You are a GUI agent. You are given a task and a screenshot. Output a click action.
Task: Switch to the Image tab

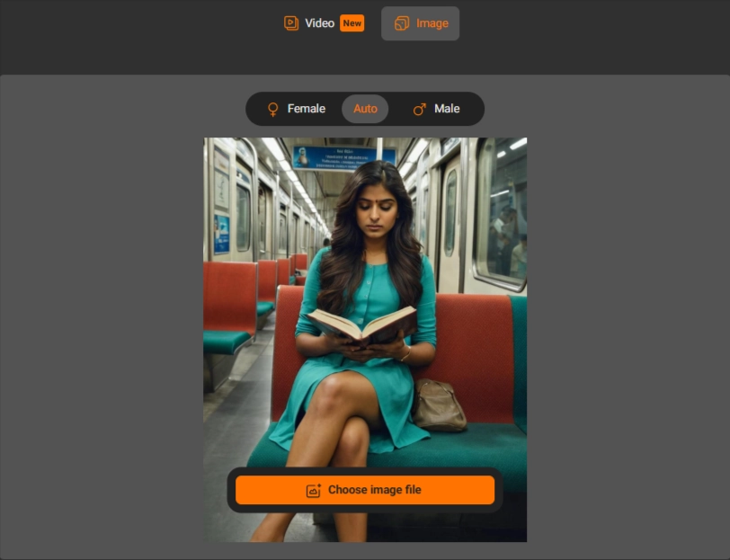click(x=420, y=22)
